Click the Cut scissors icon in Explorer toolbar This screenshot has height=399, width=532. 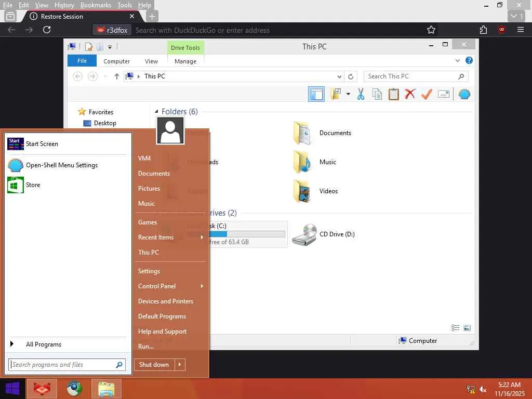[x=361, y=94]
